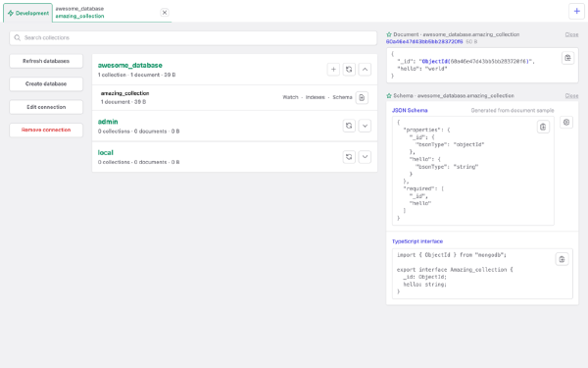This screenshot has width=588, height=368.
Task: Collapse the awesome_database section
Action: pos(365,69)
